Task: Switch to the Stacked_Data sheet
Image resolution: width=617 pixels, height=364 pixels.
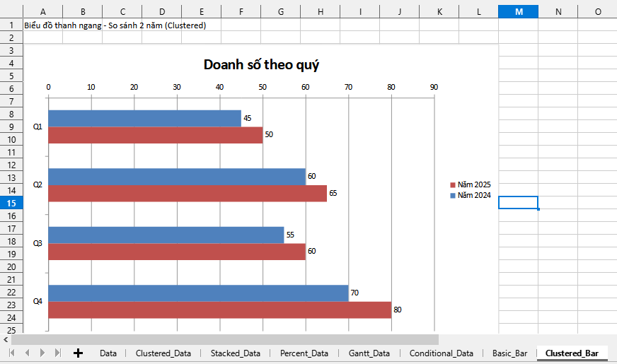Action: [236, 353]
